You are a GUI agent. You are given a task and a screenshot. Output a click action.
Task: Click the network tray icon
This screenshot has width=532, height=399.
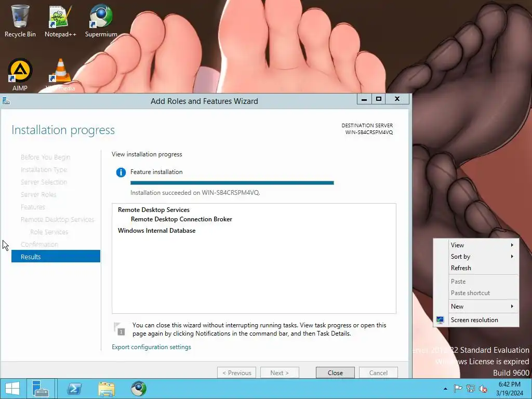(471, 389)
